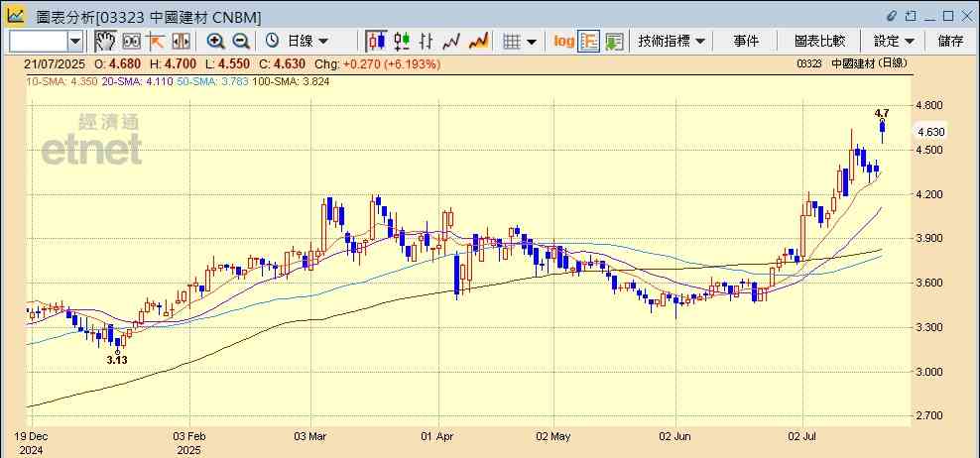Open the 日線 period dropdown
The image size is (980, 458).
pyautogui.click(x=306, y=42)
